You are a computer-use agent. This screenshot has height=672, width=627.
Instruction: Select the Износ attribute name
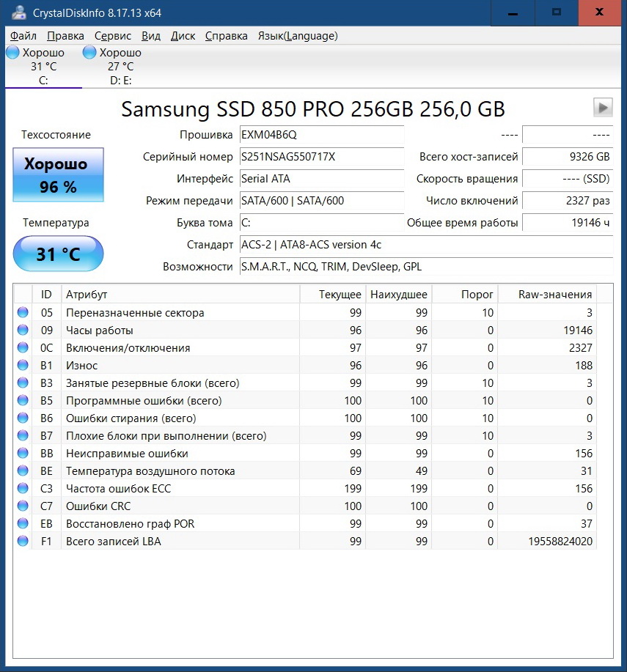81,366
